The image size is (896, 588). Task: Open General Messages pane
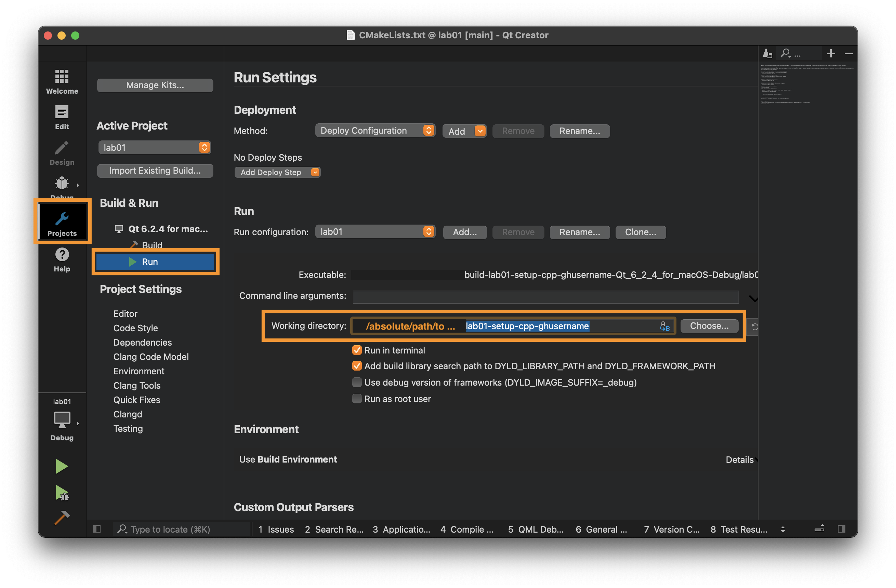(x=602, y=529)
